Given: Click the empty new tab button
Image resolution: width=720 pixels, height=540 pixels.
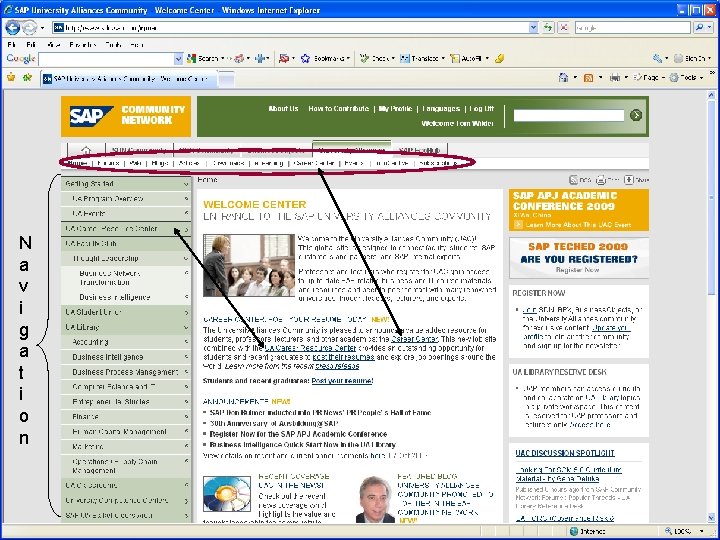Looking at the screenshot, I should [226, 79].
